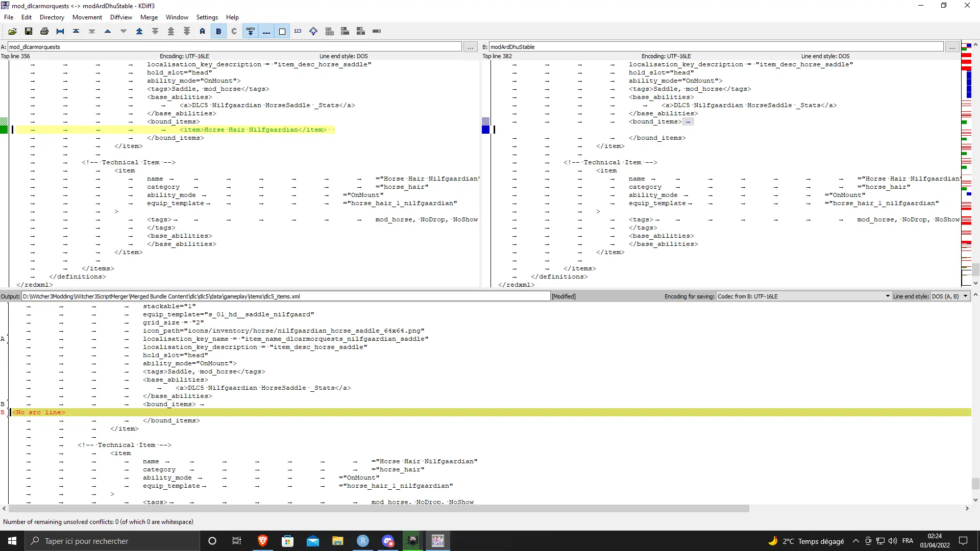Show hidden system tray icons chevron
This screenshot has height=551, width=980.
(856, 541)
